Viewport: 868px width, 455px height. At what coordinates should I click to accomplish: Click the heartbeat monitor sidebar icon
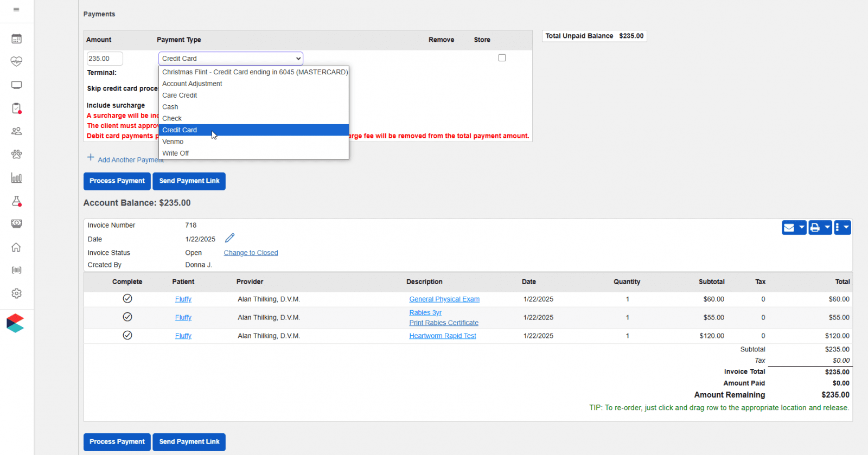coord(16,62)
